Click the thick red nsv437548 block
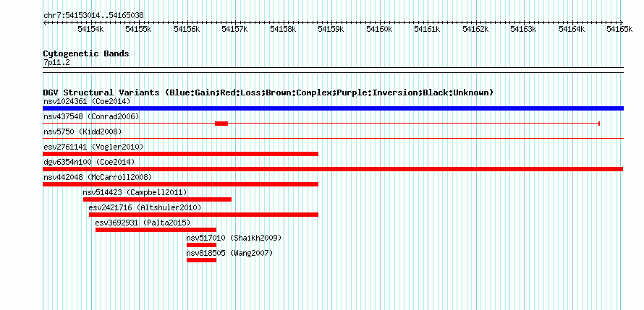 221,124
